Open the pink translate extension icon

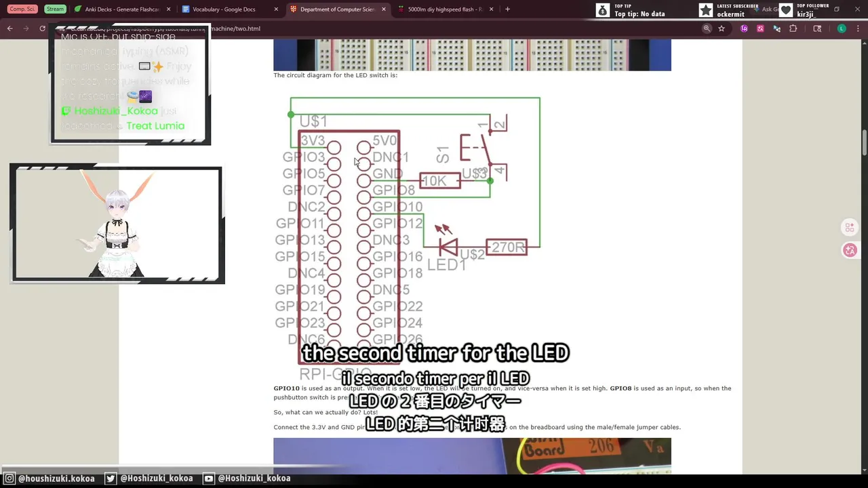[760, 28]
